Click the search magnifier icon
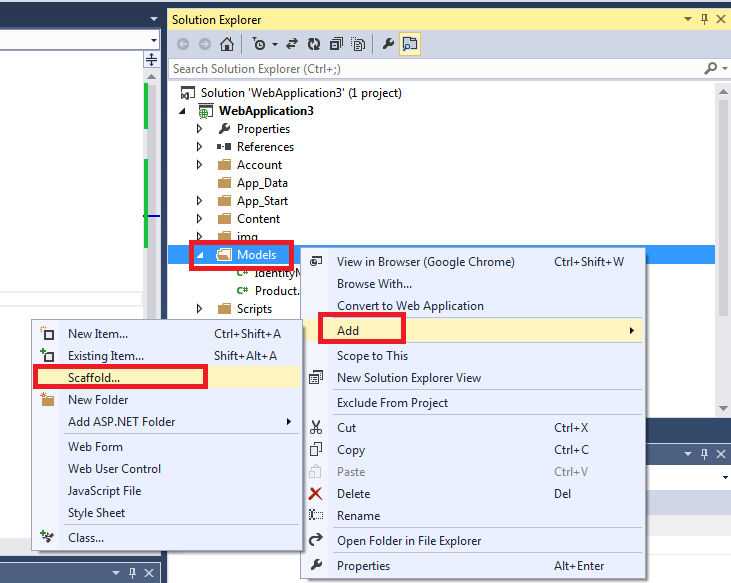The height and width of the screenshot is (583, 731). [x=710, y=69]
